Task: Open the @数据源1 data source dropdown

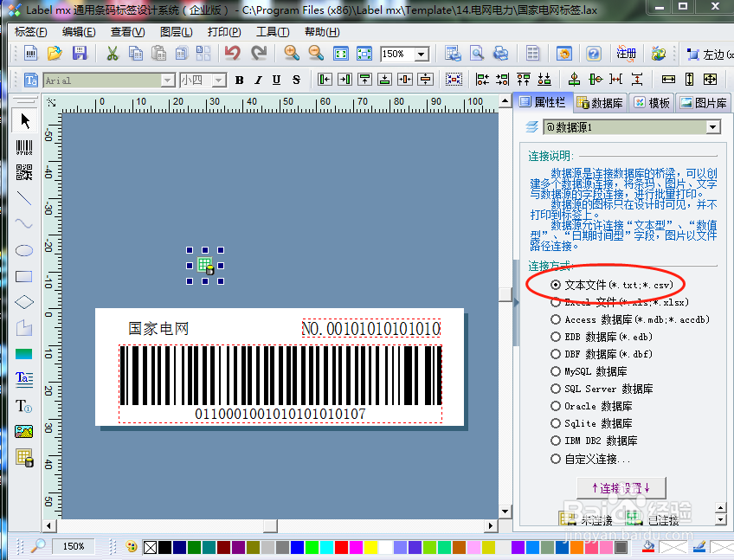Action: pyautogui.click(x=712, y=127)
